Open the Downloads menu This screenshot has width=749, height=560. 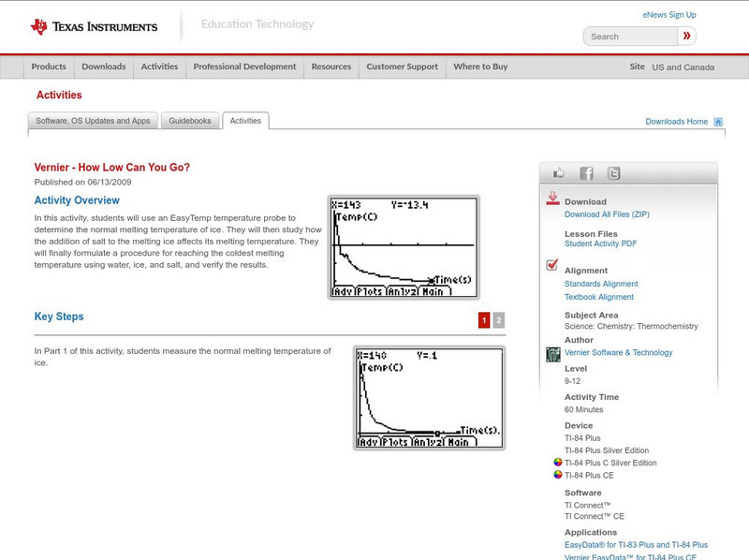(104, 66)
